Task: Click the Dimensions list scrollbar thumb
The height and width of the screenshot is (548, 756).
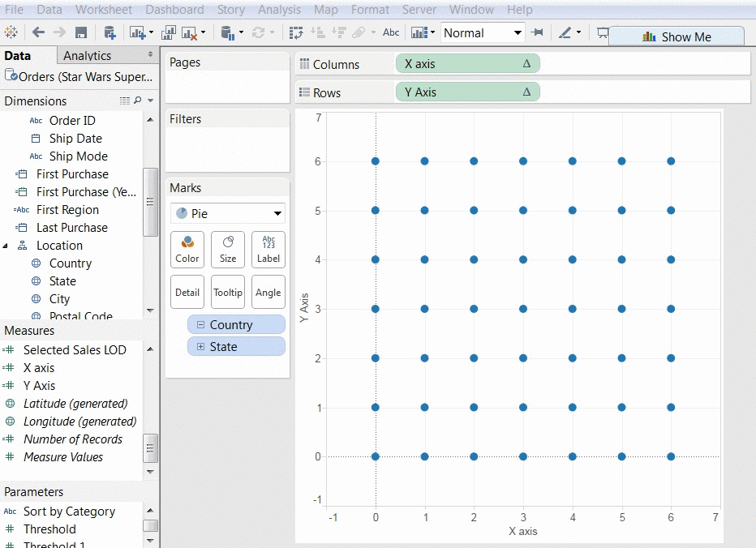Action: click(x=150, y=202)
